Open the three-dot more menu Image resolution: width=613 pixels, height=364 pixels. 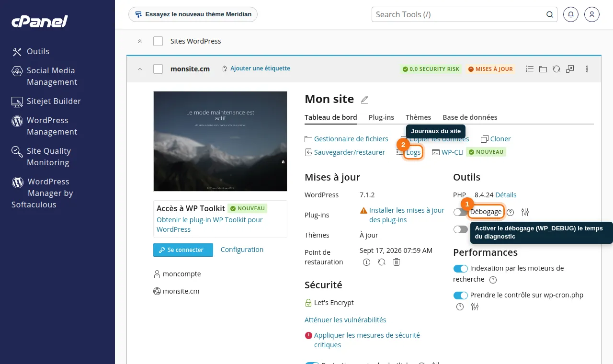click(x=587, y=69)
